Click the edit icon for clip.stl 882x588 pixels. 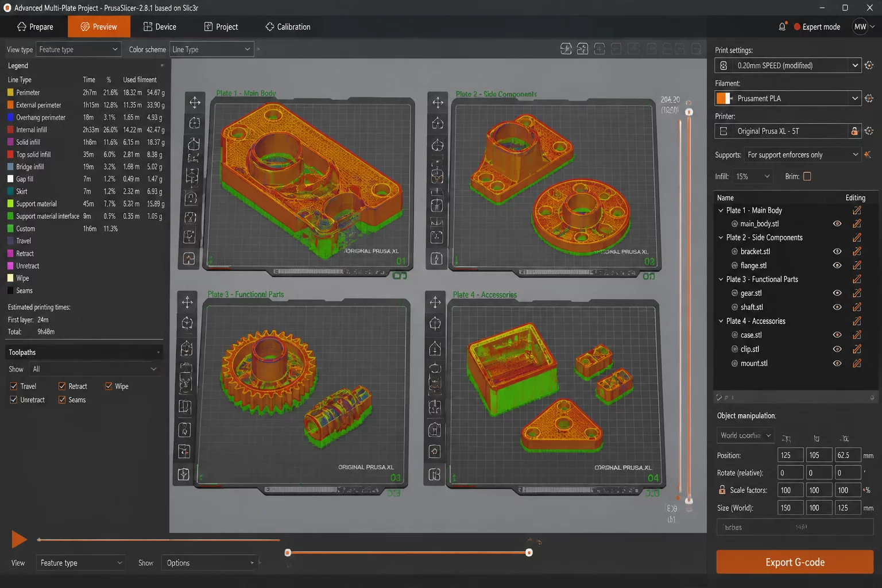pyautogui.click(x=857, y=349)
